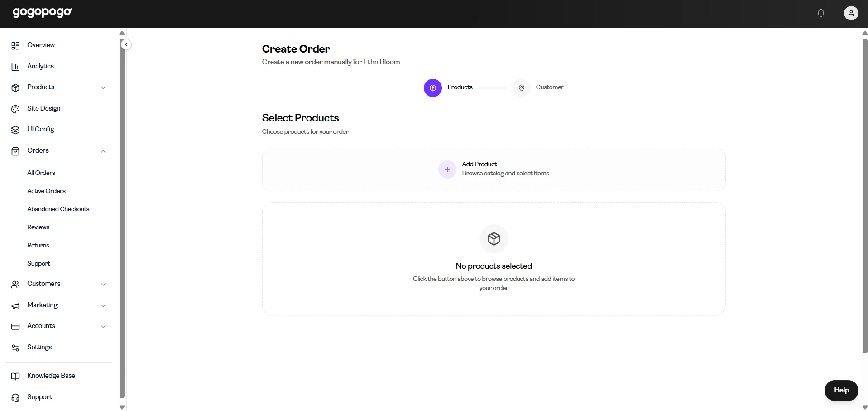Click the Settings sliders icon
Image resolution: width=868 pixels, height=411 pixels.
15,348
